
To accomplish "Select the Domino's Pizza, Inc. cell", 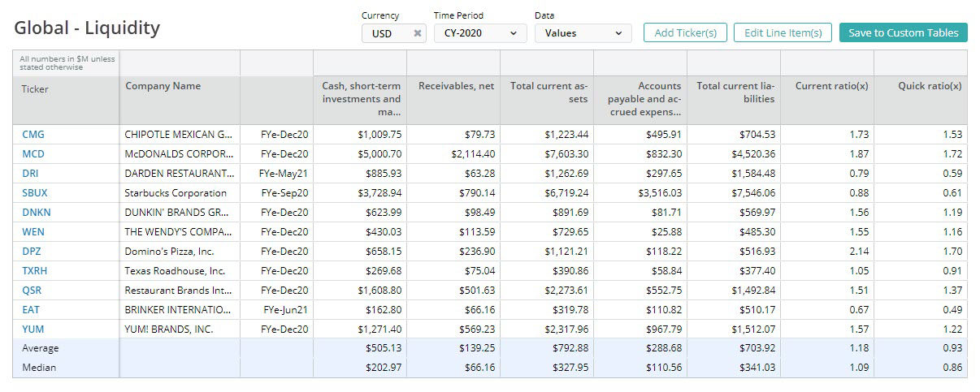I will (180, 251).
